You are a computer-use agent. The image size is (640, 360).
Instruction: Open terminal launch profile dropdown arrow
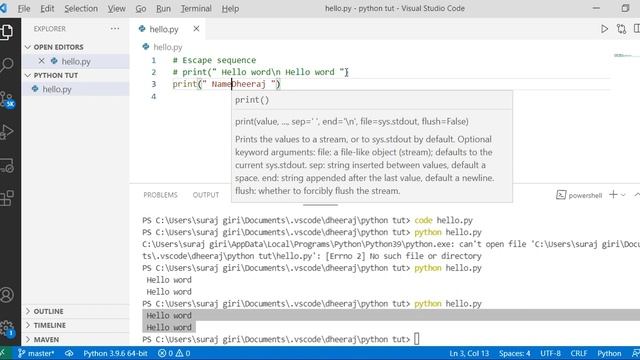(x=623, y=195)
